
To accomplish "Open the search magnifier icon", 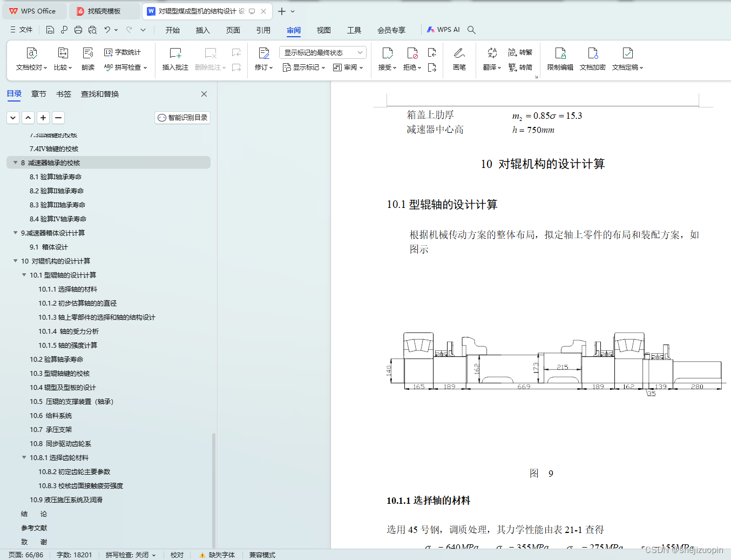I will pos(471,30).
